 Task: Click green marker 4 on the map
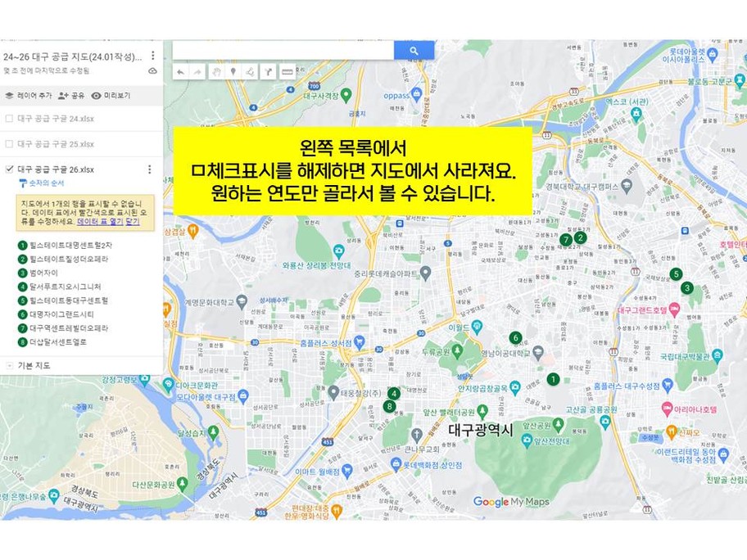pyautogui.click(x=394, y=394)
